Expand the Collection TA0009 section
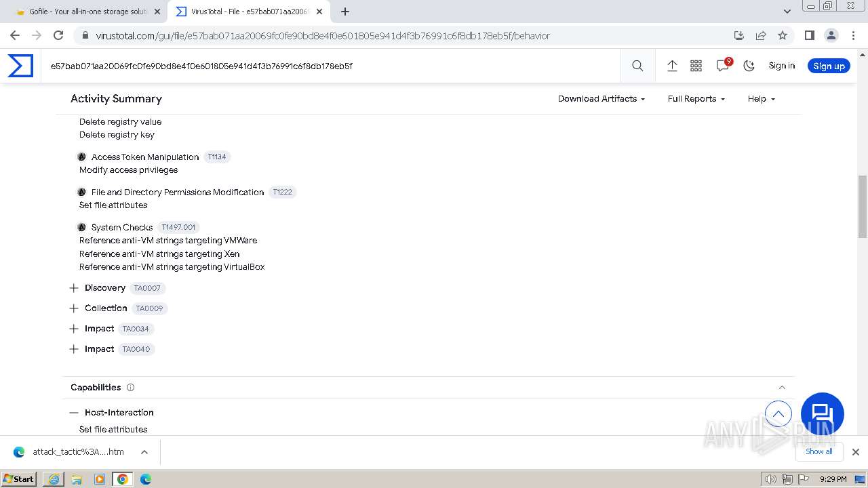 click(x=74, y=308)
